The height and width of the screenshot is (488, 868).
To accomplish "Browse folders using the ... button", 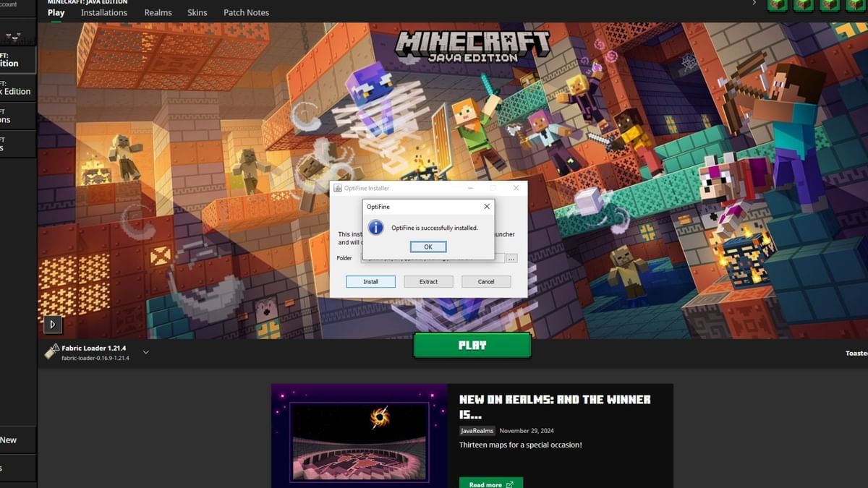I will (x=511, y=258).
